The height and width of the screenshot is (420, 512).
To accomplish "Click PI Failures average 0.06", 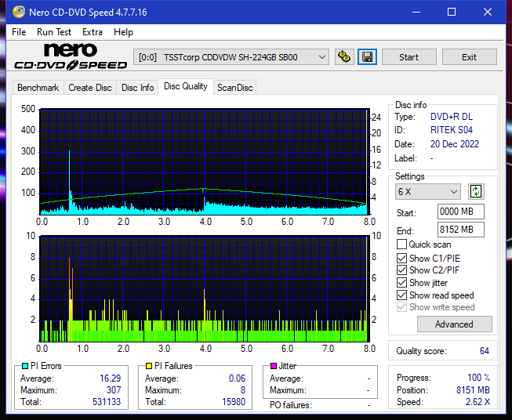I will [x=237, y=378].
